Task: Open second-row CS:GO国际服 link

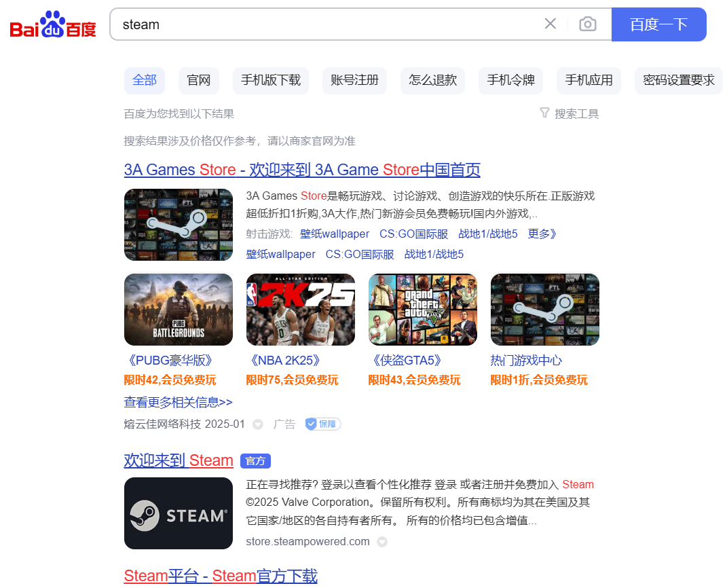Action: (360, 254)
